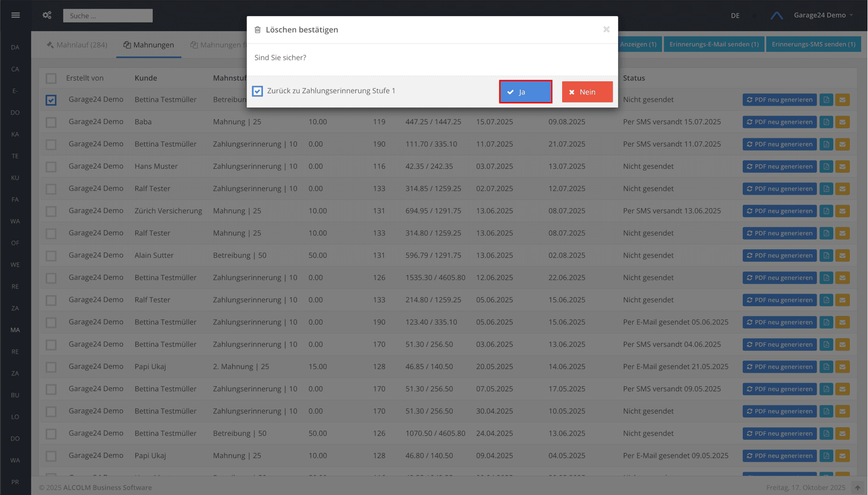Open the settings gears icon

coord(47,16)
